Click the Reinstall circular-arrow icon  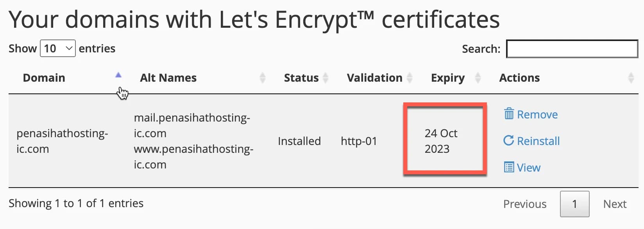tap(509, 141)
